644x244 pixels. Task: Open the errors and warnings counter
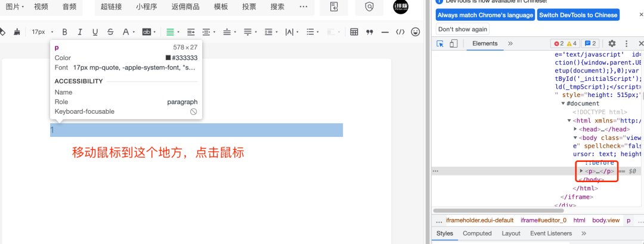[x=565, y=43]
